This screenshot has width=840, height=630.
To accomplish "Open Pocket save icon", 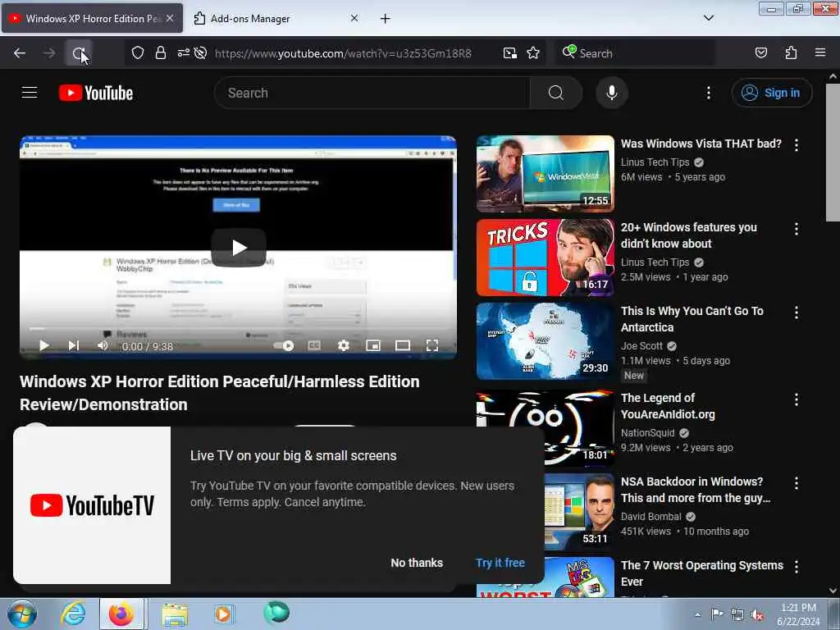I will (760, 53).
